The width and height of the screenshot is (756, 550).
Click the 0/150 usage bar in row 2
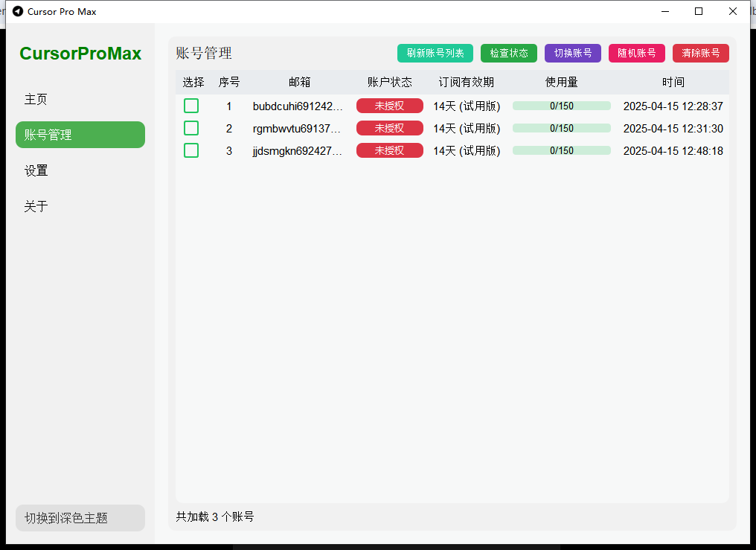tap(562, 128)
